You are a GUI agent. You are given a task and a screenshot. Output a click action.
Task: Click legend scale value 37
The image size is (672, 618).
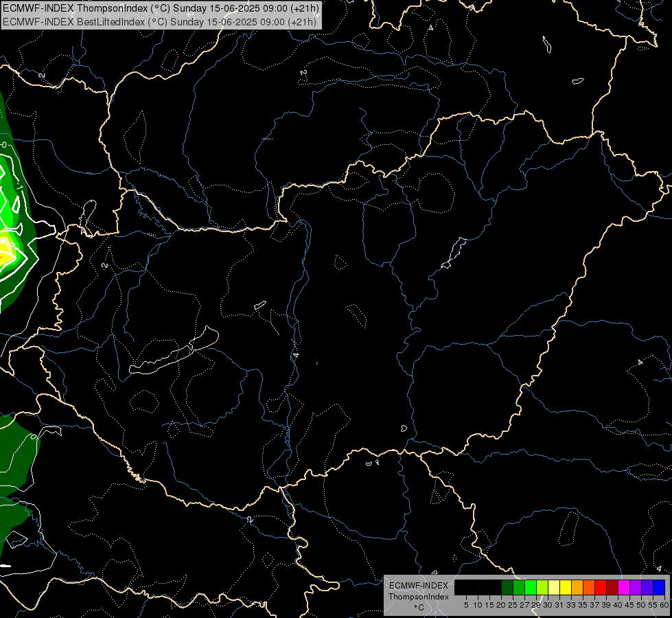pyautogui.click(x=594, y=605)
